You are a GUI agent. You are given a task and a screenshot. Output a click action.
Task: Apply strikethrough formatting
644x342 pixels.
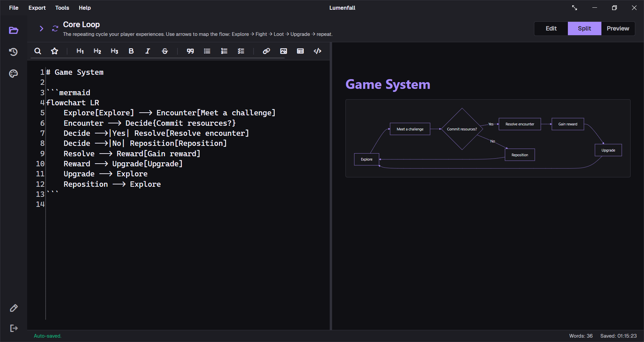click(165, 51)
